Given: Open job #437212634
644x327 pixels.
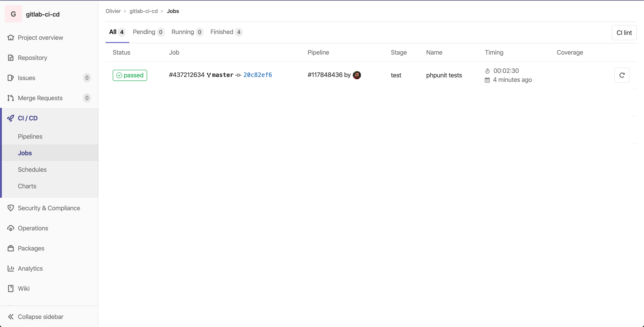Looking at the screenshot, I should click(x=186, y=75).
